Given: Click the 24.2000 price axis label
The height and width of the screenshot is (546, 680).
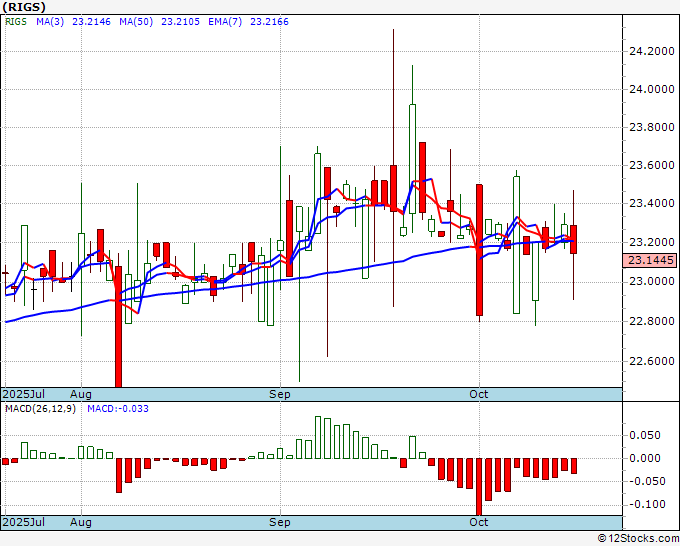Looking at the screenshot, I should pyautogui.click(x=652, y=51).
